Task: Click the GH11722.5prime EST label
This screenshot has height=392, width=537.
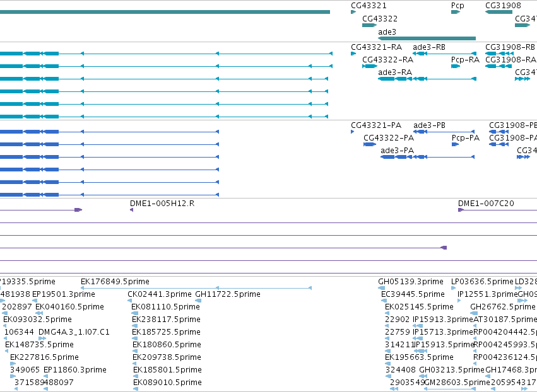Action: pos(228,294)
